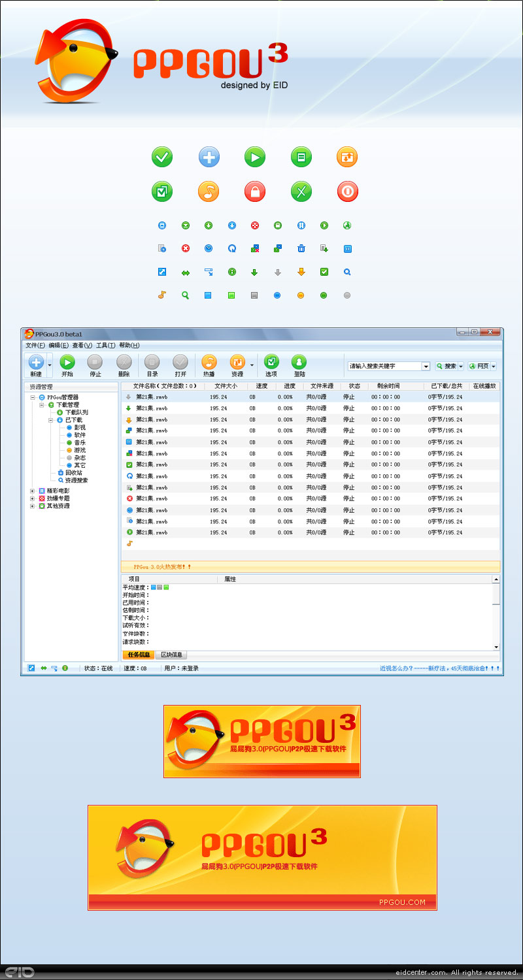Image resolution: width=523 pixels, height=980 pixels.
Task: Open the 编辑(E) menu
Action: [59, 346]
